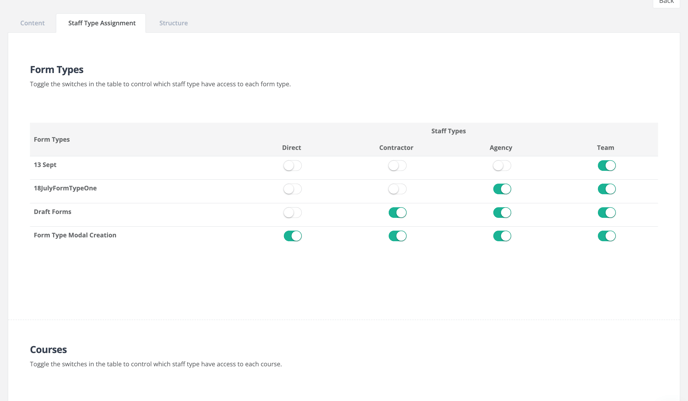Toggle Contractor switch for 18JulyFormTypeOne
This screenshot has width=688, height=401.
pos(397,189)
